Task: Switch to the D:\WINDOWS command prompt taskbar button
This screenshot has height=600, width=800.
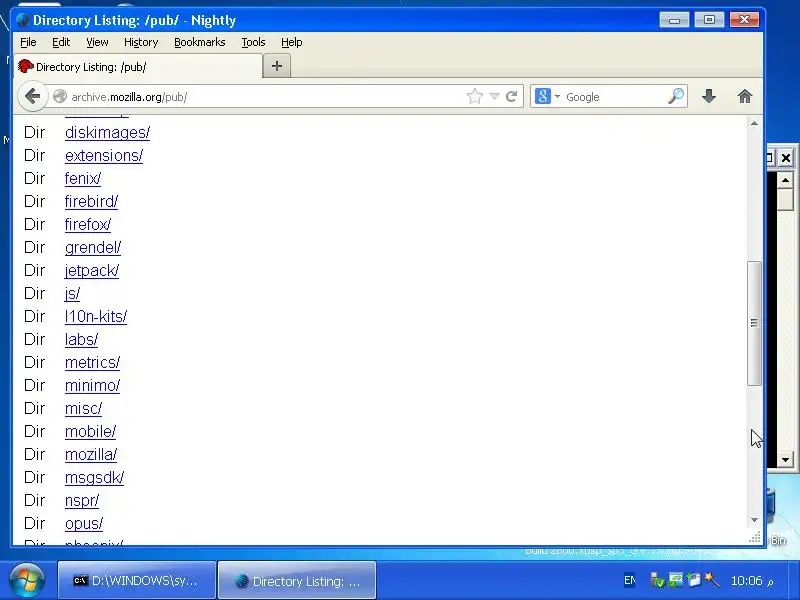Action: pos(137,580)
